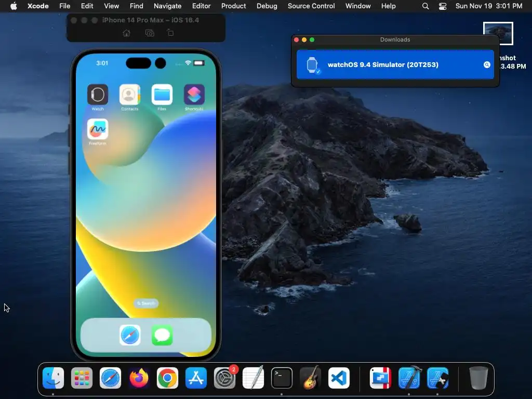
Task: Switch to Xcode in the Dock
Action: (x=409, y=378)
